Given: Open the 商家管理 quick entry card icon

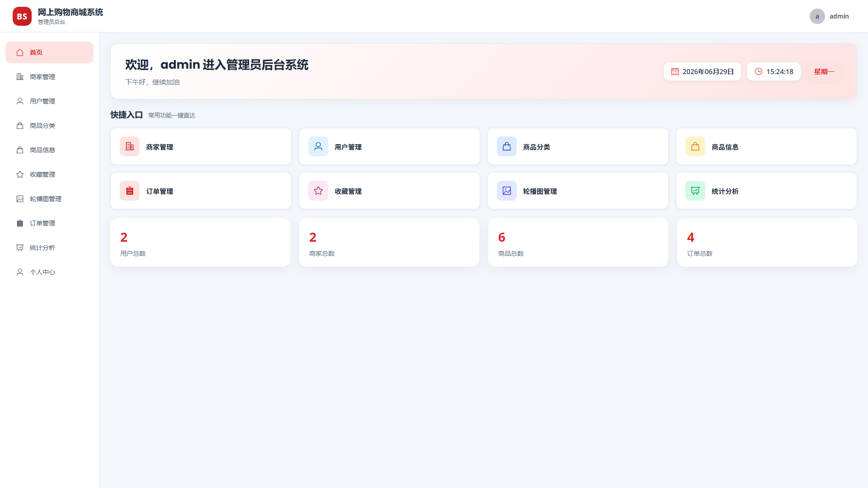Looking at the screenshot, I should pos(130,146).
